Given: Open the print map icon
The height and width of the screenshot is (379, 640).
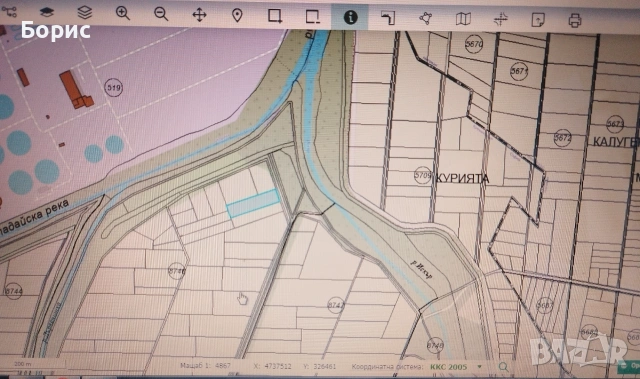Looking at the screenshot, I should pos(575,20).
